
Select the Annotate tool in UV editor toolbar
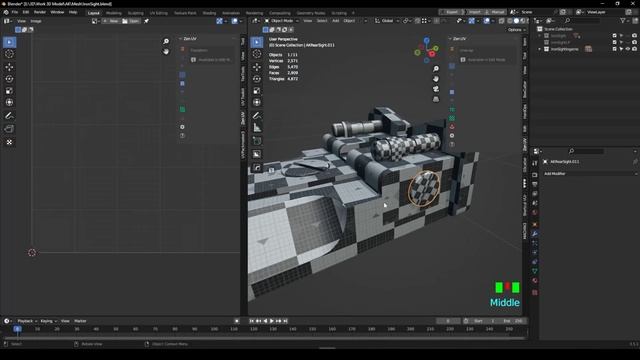9,116
